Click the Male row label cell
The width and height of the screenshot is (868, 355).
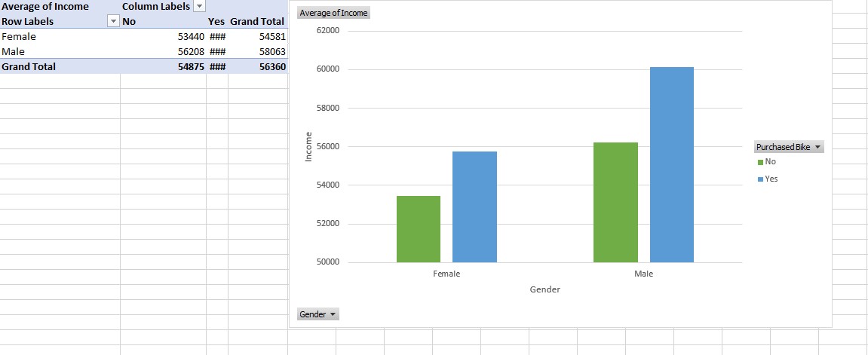(60, 51)
